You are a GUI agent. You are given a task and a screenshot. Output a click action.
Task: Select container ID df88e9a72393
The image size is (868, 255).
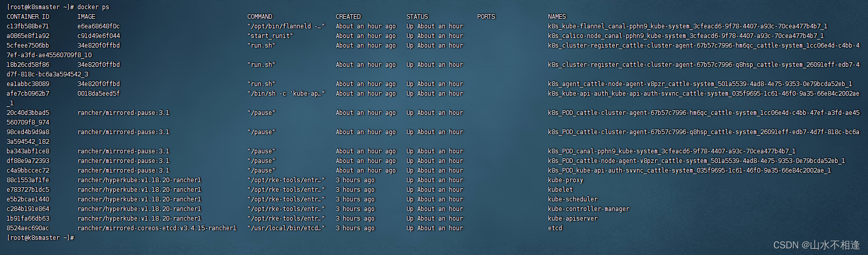(28, 161)
